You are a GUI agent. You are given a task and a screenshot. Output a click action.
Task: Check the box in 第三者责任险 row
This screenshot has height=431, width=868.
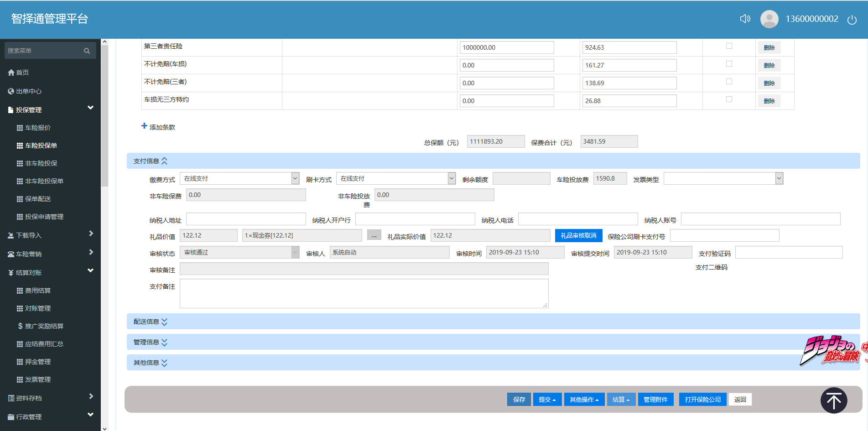(729, 46)
